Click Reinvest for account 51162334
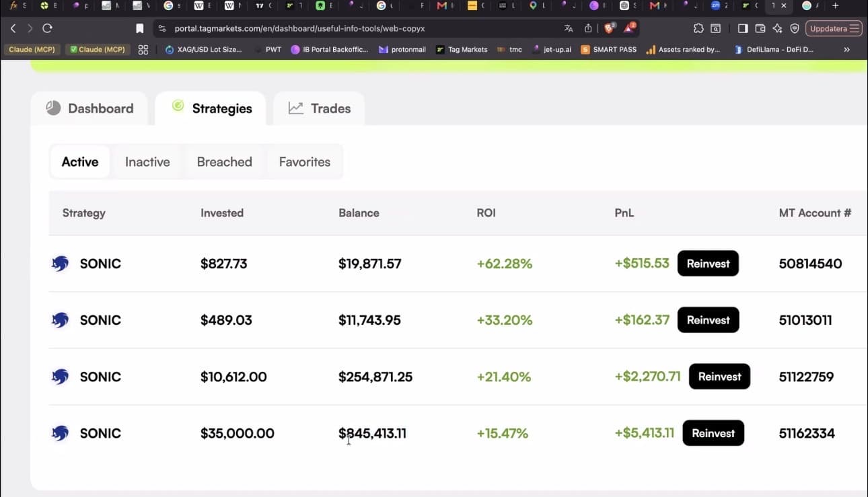 coord(713,433)
